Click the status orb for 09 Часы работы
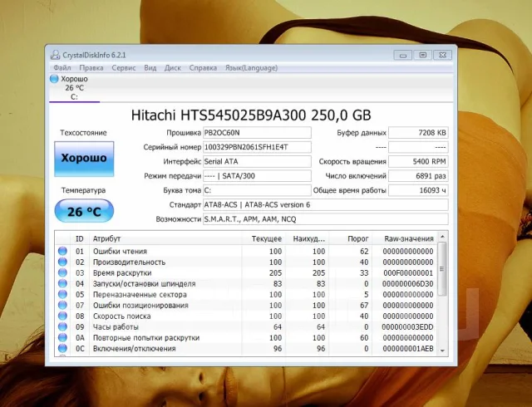The width and height of the screenshot is (532, 407). click(62, 327)
